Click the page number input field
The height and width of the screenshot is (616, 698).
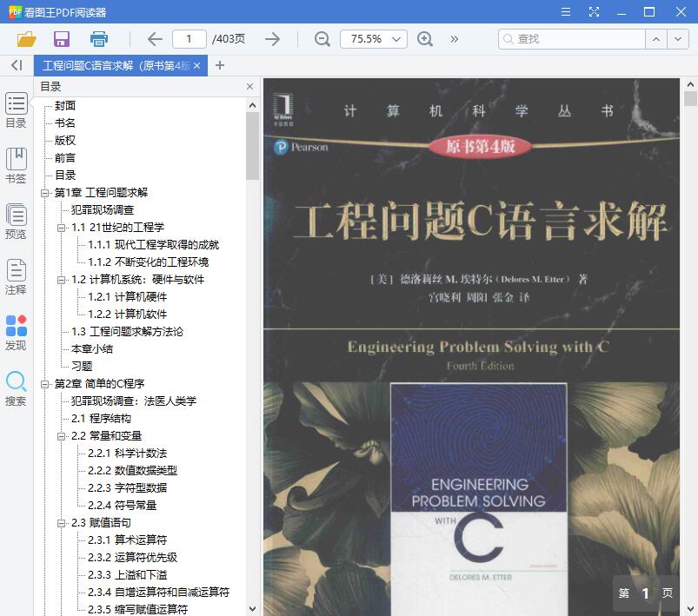pyautogui.click(x=189, y=39)
